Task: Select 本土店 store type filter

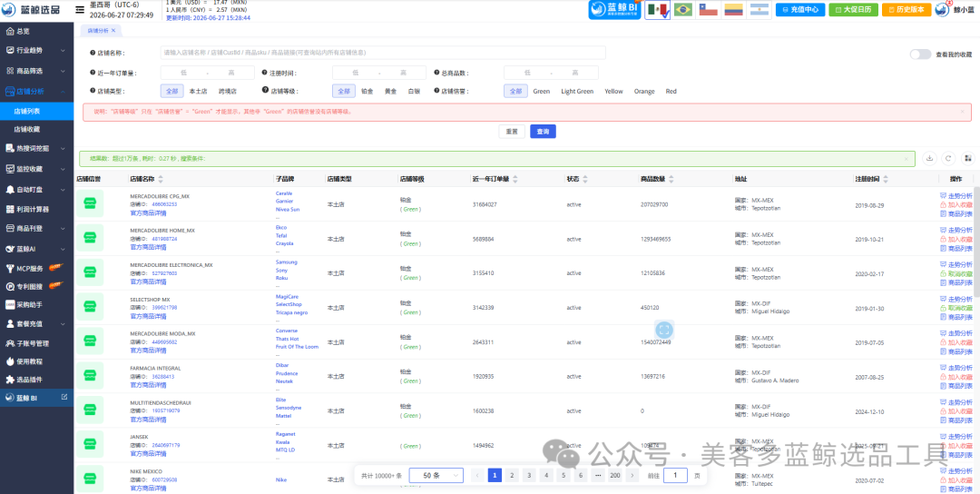Action: (x=198, y=92)
